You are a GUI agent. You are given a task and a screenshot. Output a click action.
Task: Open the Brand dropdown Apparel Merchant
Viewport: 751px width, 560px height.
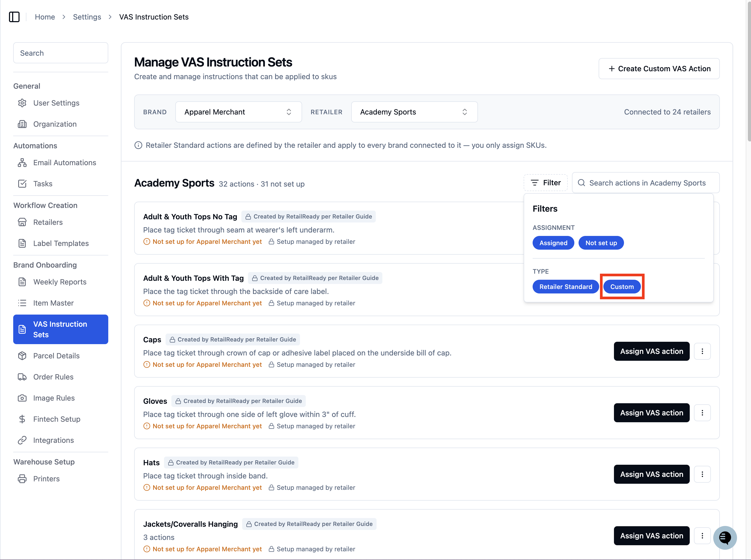pos(238,112)
